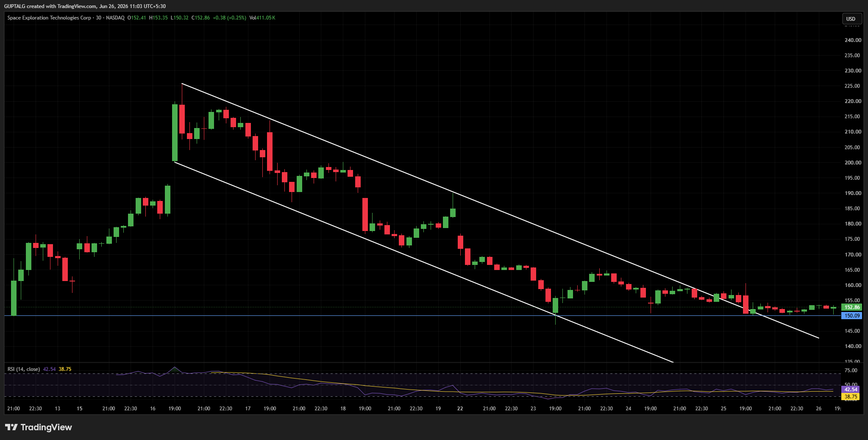Click date label 17 on time axis

coord(248,409)
